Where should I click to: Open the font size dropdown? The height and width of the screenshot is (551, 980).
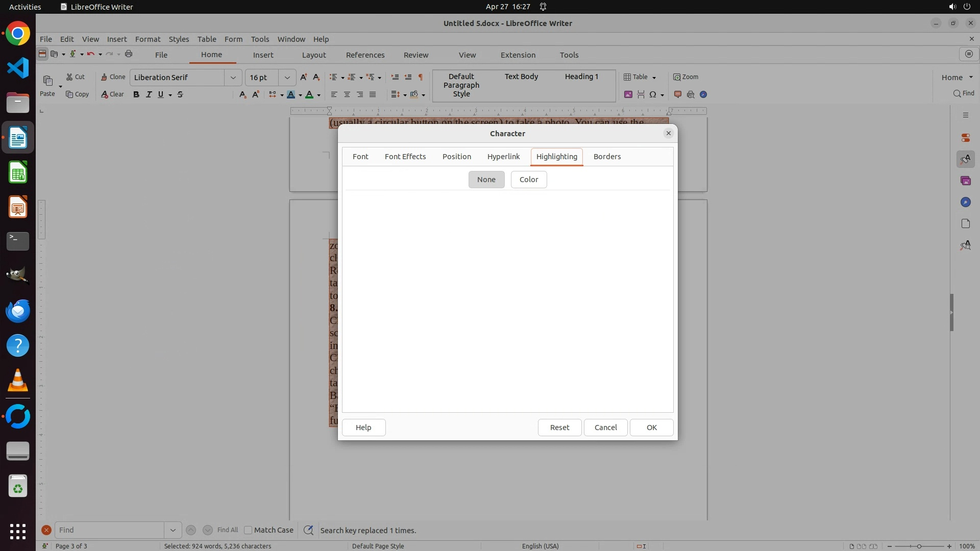pos(287,78)
